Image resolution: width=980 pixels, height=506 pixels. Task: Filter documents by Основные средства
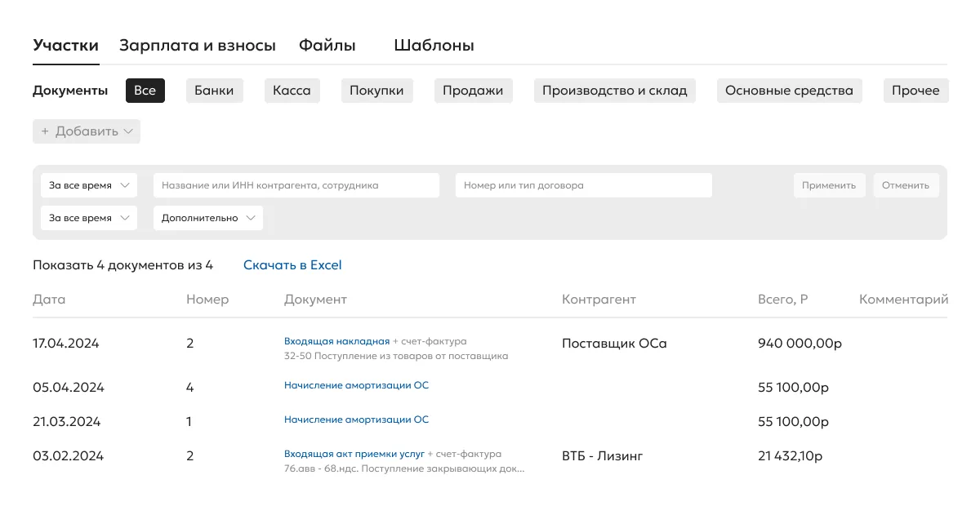(x=789, y=91)
